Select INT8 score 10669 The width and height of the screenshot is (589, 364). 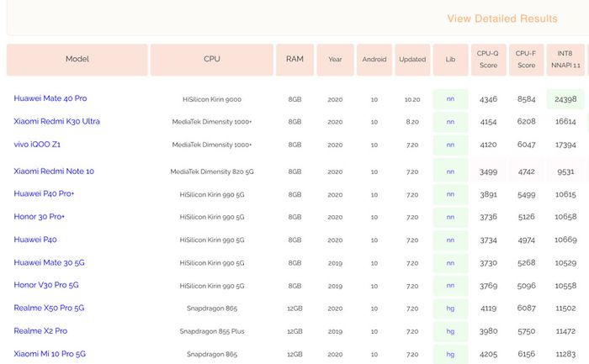point(565,240)
